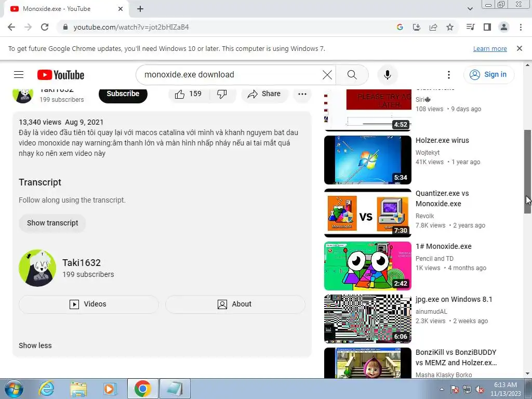Click the share page icon in address bar
Viewport: 532px width, 399px height.
point(433,27)
